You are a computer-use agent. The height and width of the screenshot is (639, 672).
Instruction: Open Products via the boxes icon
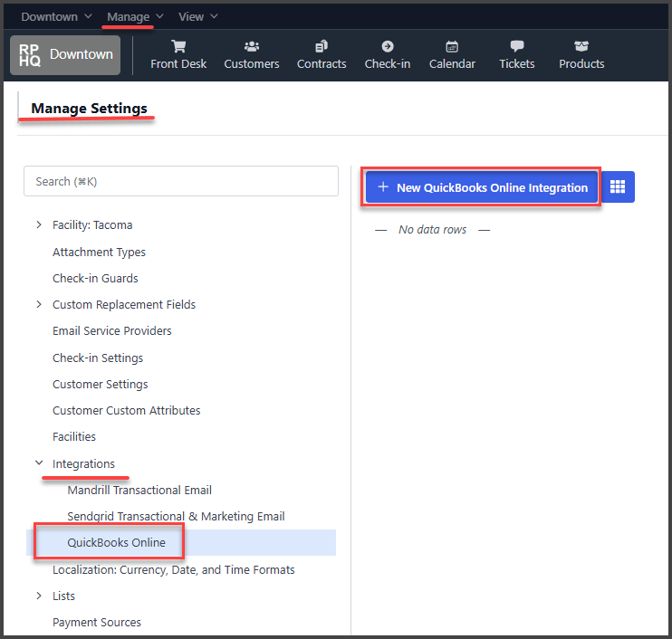[581, 47]
